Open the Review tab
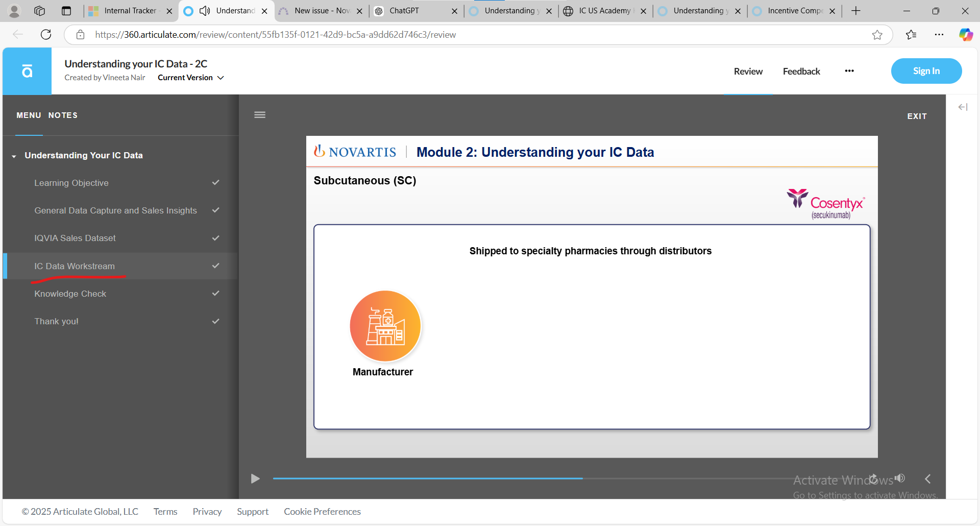Viewport: 980px width, 526px height. coord(748,71)
